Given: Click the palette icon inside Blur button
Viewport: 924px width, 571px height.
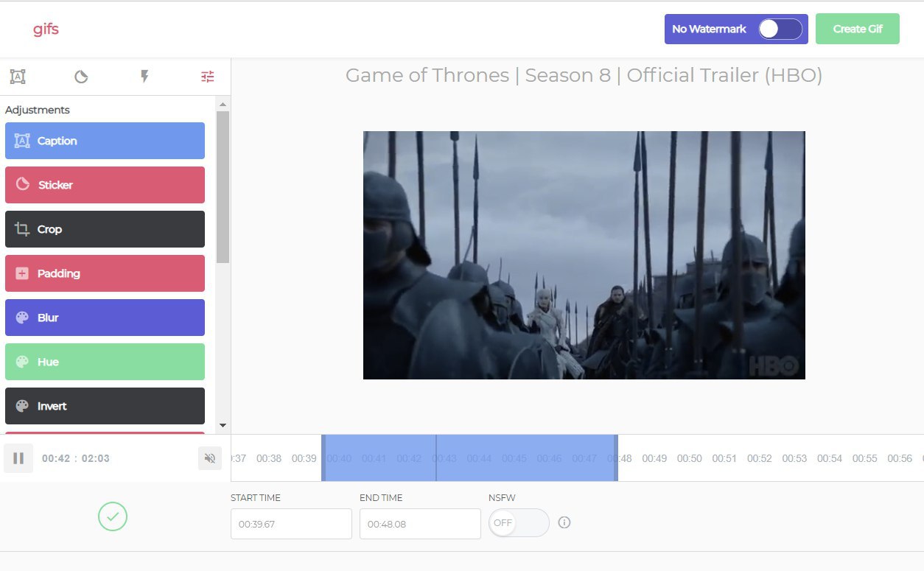Looking at the screenshot, I should (x=22, y=318).
